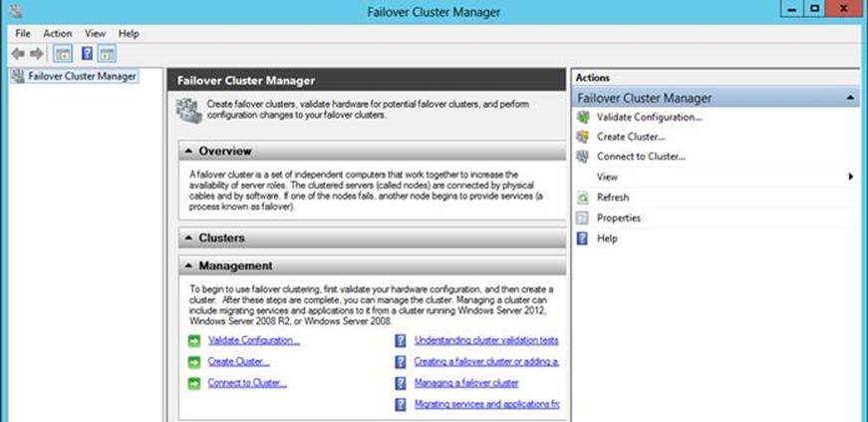
Task: Collapse Failover Cluster Manager actions group arrow
Action: point(850,98)
